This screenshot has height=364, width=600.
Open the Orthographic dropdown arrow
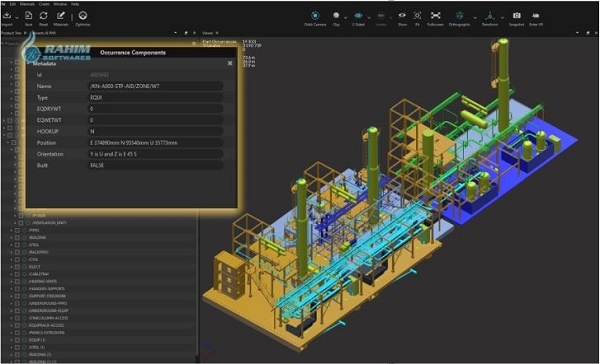pos(474,17)
